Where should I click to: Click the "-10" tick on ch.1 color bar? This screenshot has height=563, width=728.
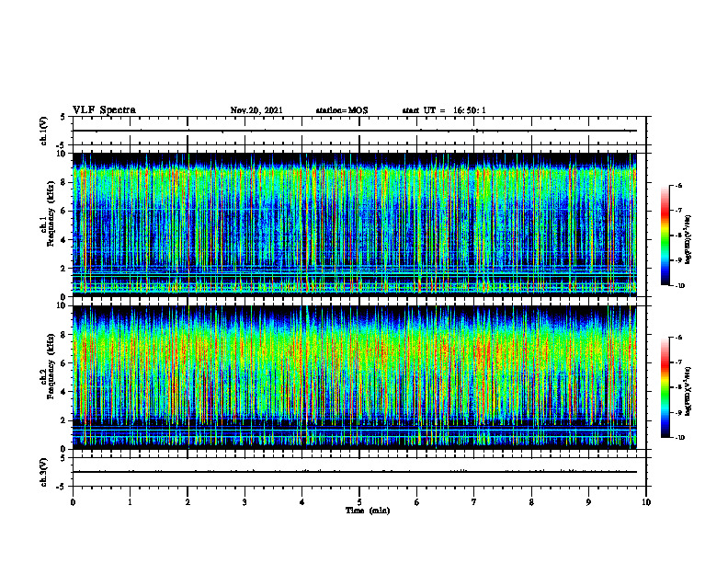[680, 286]
